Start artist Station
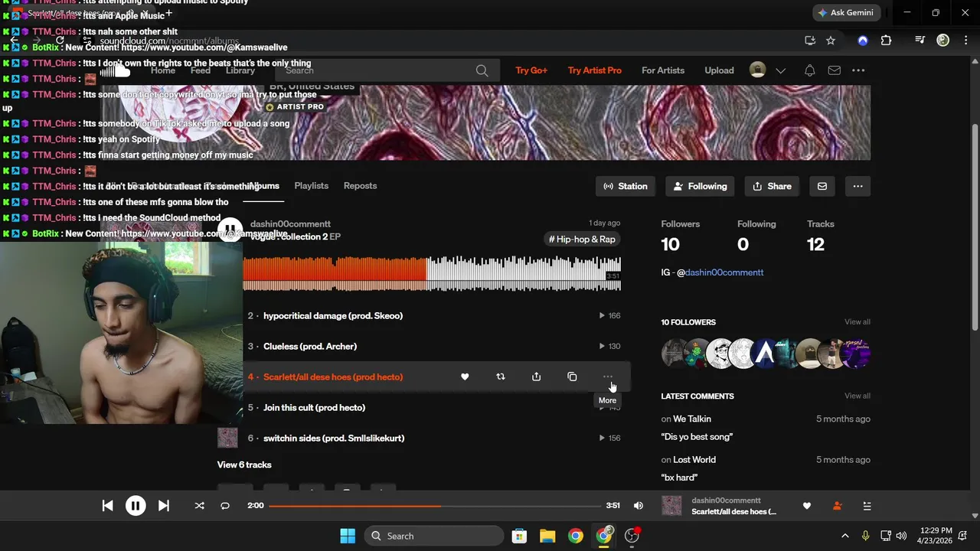The image size is (980, 551). pos(626,186)
